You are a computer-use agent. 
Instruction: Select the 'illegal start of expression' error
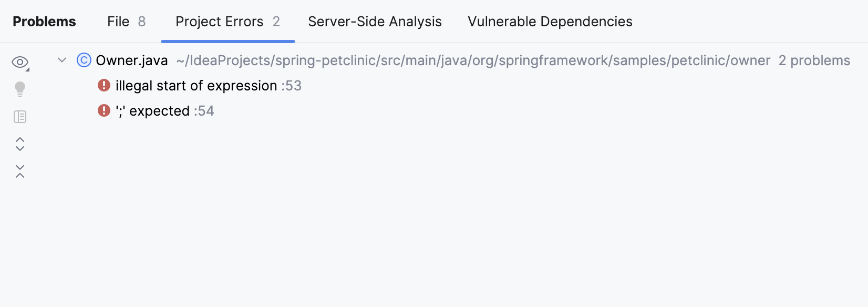click(x=196, y=86)
